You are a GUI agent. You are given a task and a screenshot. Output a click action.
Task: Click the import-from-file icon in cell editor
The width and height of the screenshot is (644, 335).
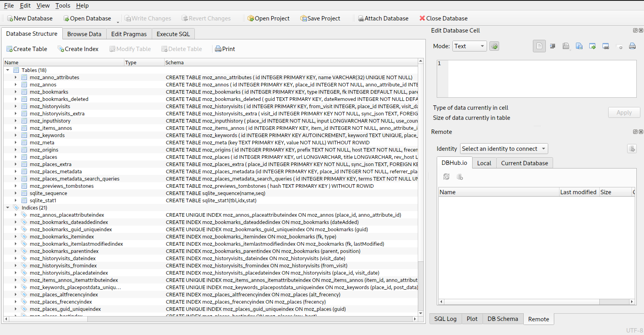click(x=566, y=46)
